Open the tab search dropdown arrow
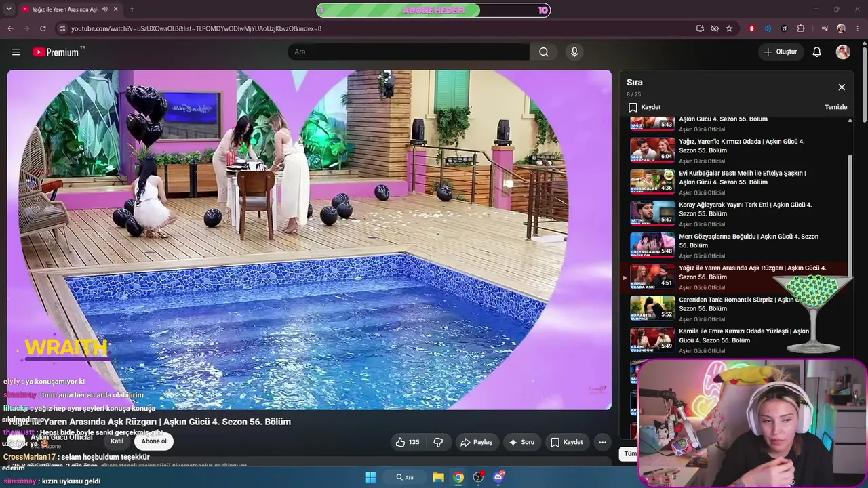Viewport: 868px width, 488px height. (x=8, y=9)
